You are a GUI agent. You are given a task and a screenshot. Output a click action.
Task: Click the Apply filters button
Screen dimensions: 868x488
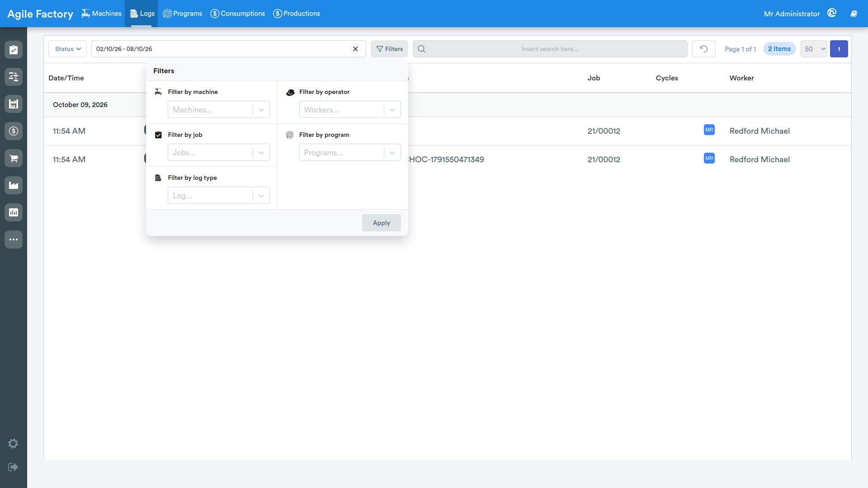point(382,223)
